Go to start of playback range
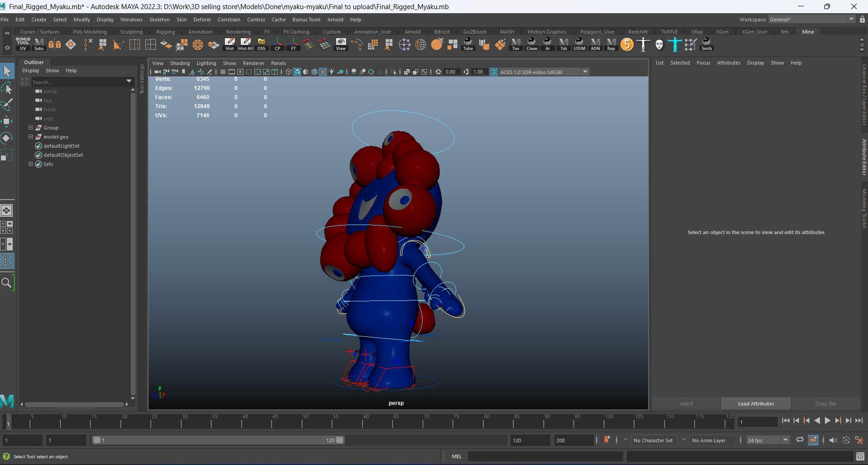The height and width of the screenshot is (465, 868). pyautogui.click(x=786, y=421)
